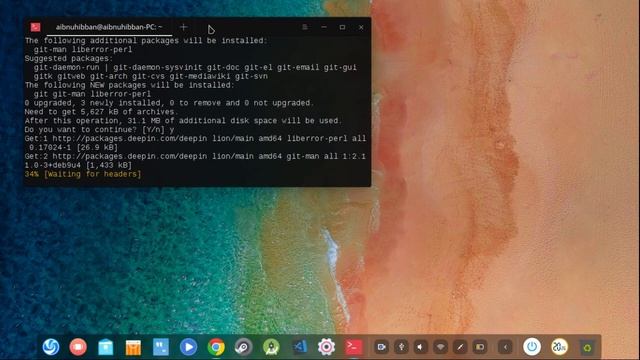Screen dimensions: 640x360
Task: Launch Visual Studio Code from the dock
Action: coord(299,347)
